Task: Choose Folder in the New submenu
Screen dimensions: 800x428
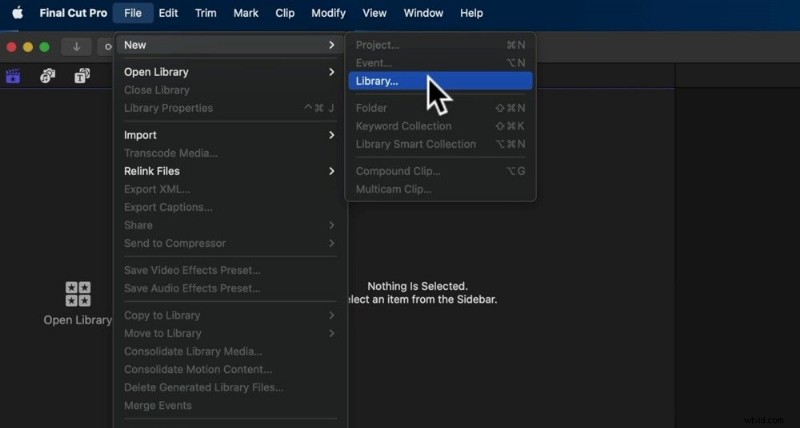Action: [x=440, y=108]
